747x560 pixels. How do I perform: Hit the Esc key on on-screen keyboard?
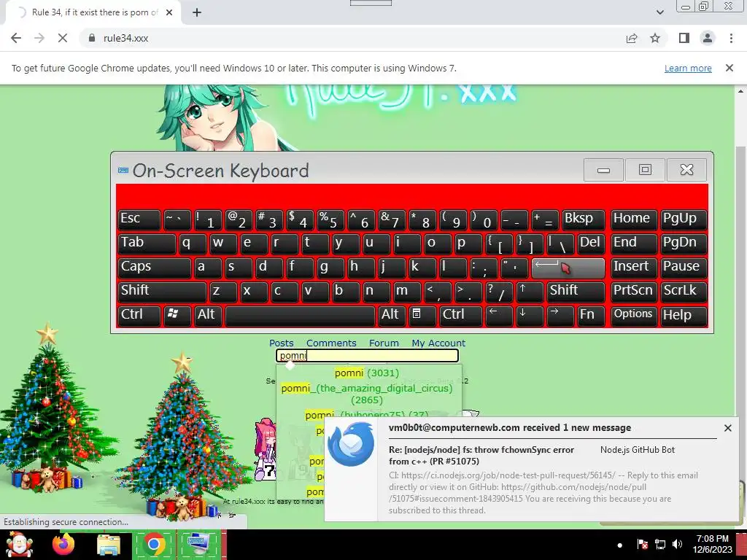tap(139, 219)
